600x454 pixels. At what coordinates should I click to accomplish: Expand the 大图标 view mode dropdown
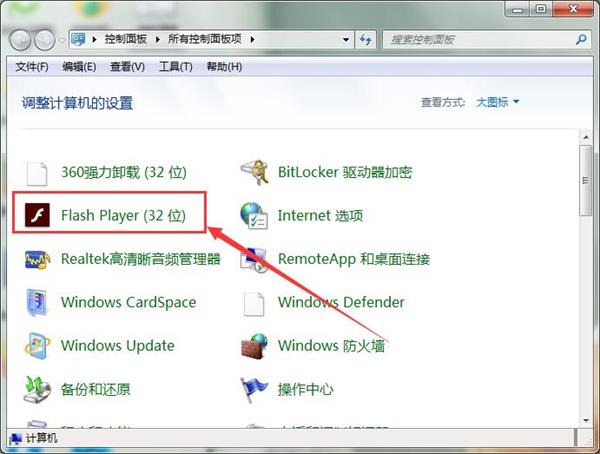(x=497, y=102)
